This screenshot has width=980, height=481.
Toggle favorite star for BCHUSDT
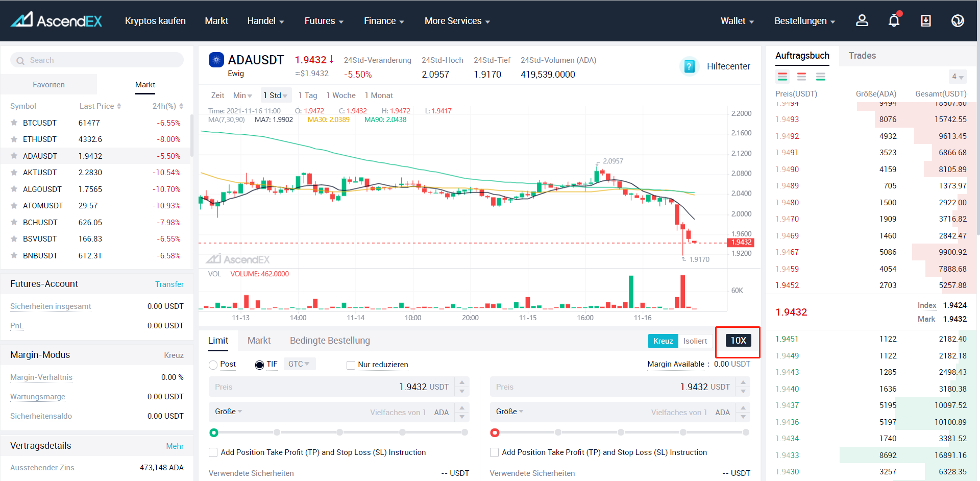click(x=14, y=222)
